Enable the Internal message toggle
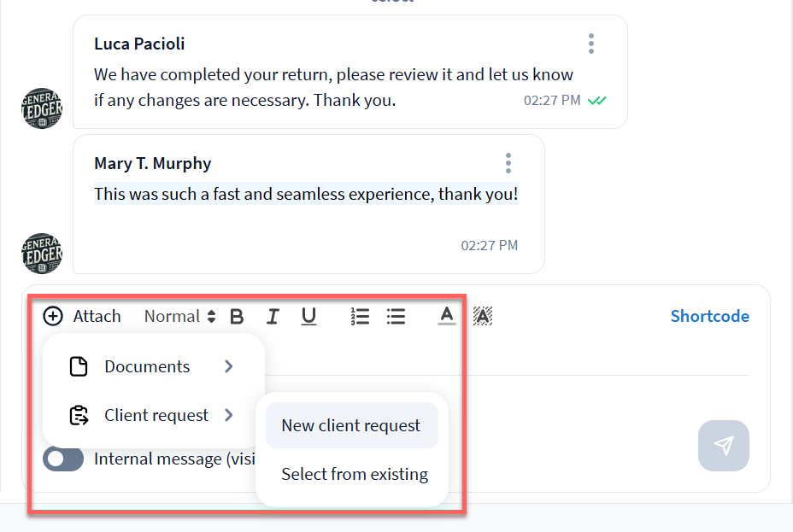 [x=64, y=459]
